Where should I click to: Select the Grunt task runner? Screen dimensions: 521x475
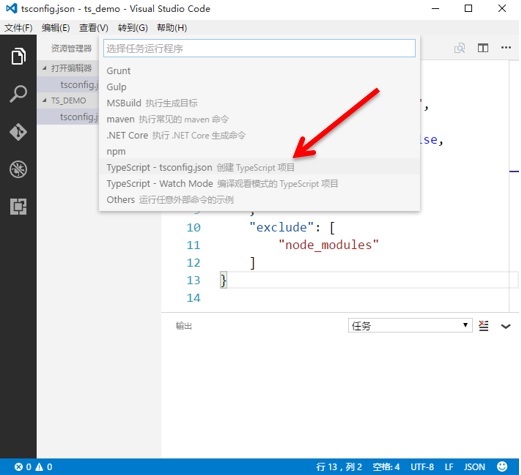tap(259, 71)
